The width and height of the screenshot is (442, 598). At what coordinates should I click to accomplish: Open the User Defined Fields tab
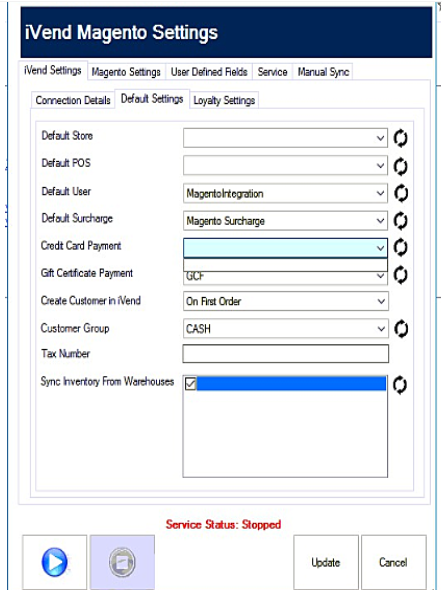click(x=209, y=72)
